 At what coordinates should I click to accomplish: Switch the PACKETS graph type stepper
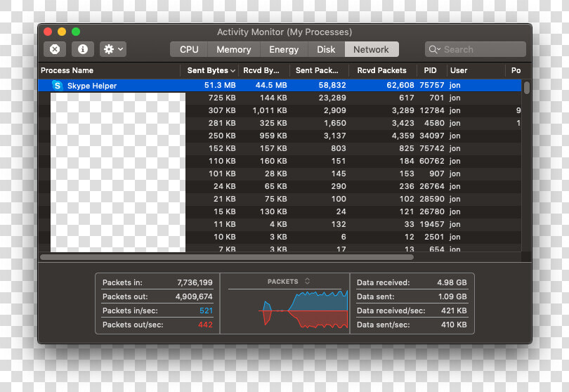pyautogui.click(x=308, y=281)
